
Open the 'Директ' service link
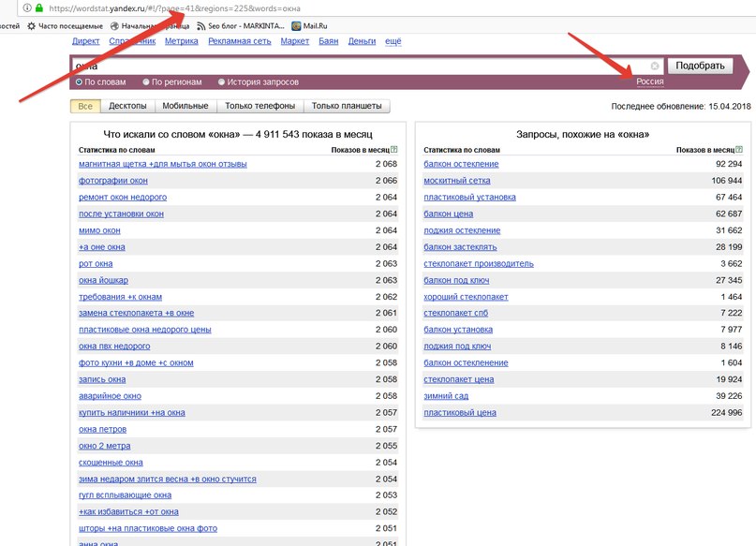click(86, 41)
